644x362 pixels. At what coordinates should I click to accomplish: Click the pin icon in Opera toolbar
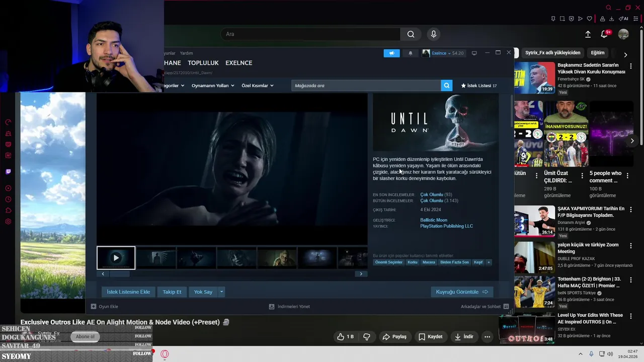(553, 19)
